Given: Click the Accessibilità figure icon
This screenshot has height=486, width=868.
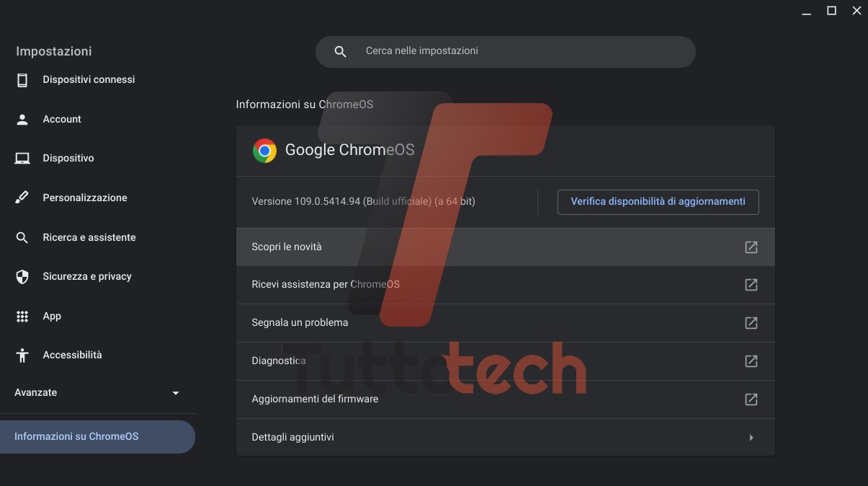Looking at the screenshot, I should tap(22, 355).
